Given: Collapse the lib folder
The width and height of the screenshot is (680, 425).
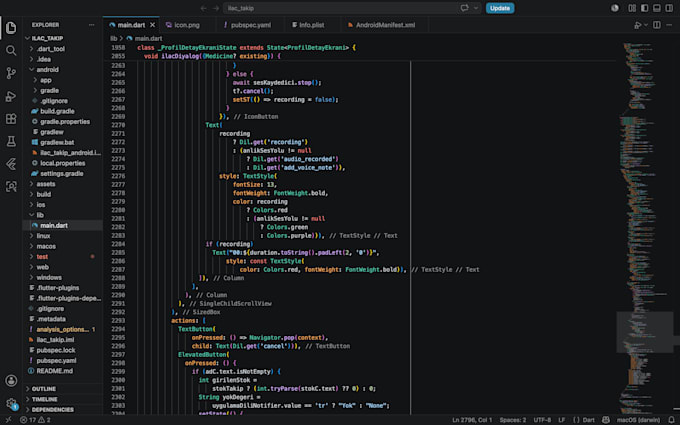Looking at the screenshot, I should (x=62, y=215).
